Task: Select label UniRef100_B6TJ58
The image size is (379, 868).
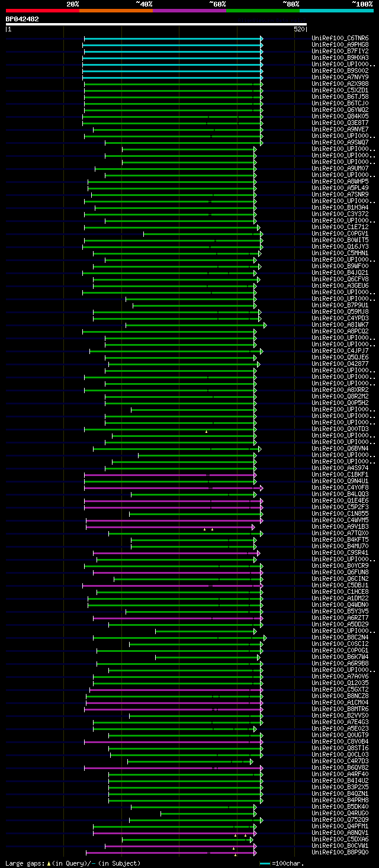Action: pyautogui.click(x=340, y=97)
